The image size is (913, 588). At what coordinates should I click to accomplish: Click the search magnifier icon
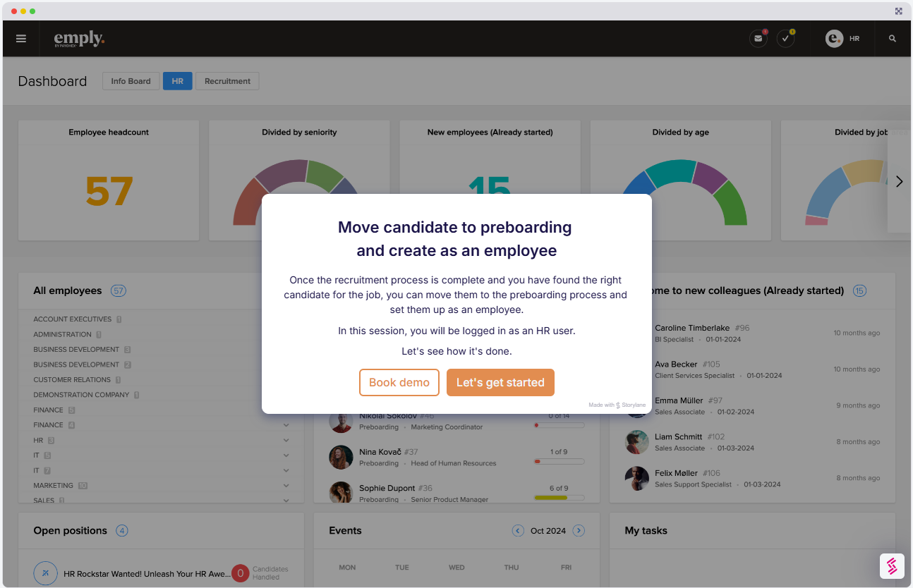[893, 39]
